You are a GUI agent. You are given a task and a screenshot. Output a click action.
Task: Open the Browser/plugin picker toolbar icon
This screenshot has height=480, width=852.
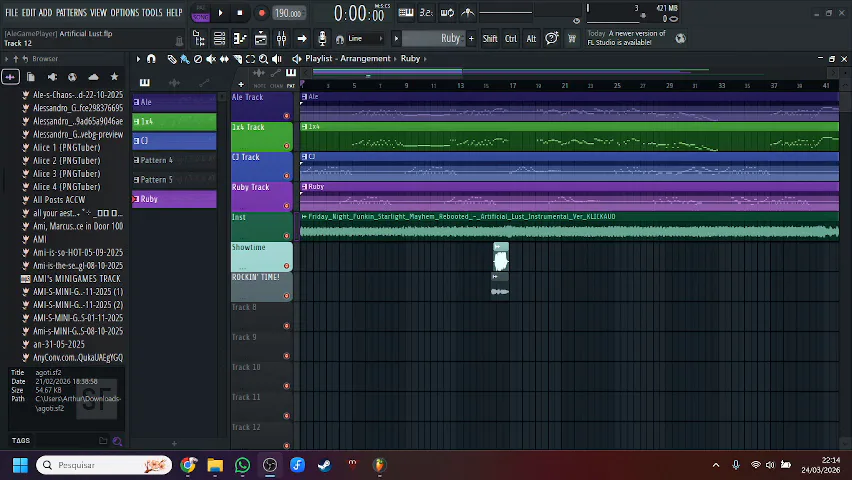(x=199, y=39)
